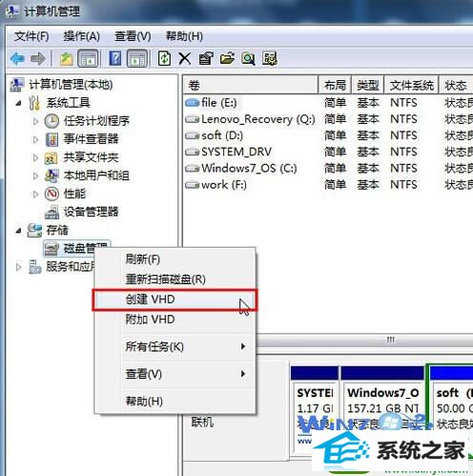
Task: Click the Back arrow toolbar icon
Action: click(x=17, y=59)
